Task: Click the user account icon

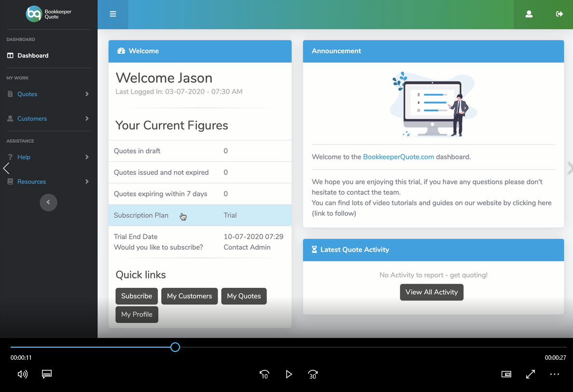Action: (x=529, y=14)
